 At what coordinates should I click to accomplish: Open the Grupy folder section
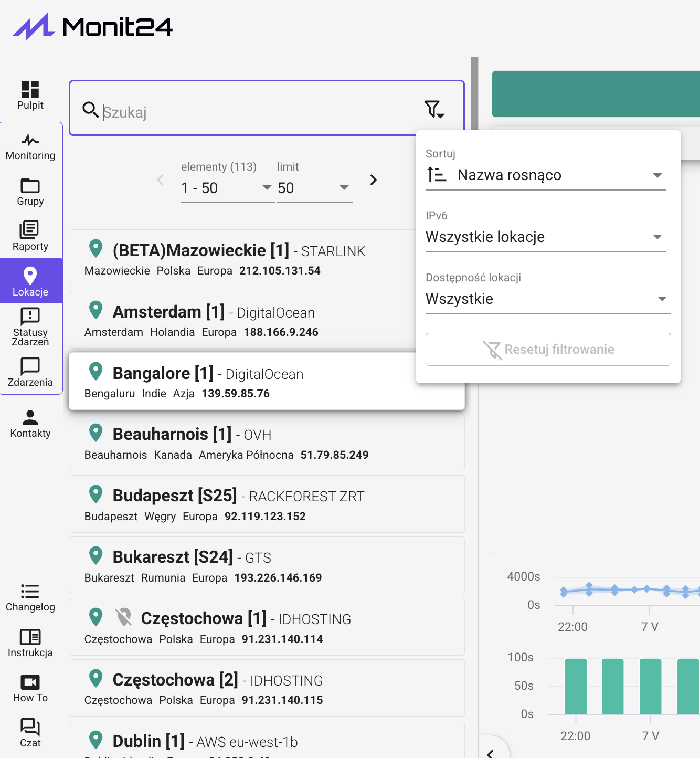(30, 192)
